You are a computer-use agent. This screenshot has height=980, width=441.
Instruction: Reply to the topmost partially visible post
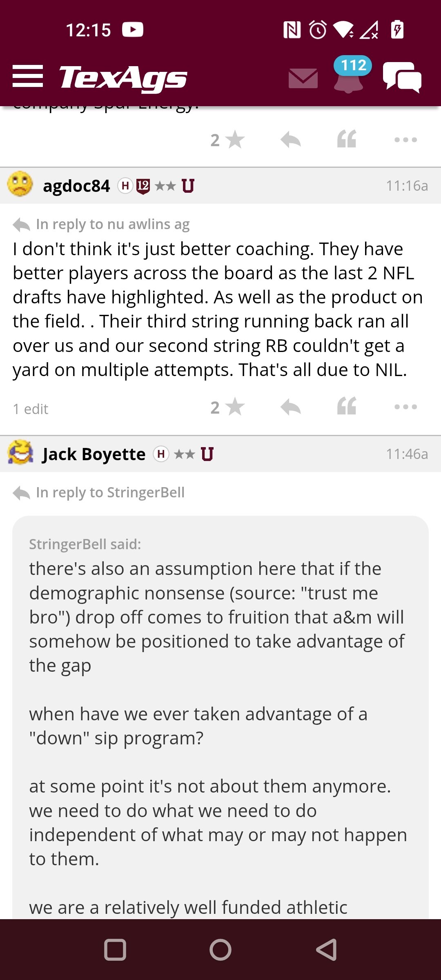coord(291,140)
